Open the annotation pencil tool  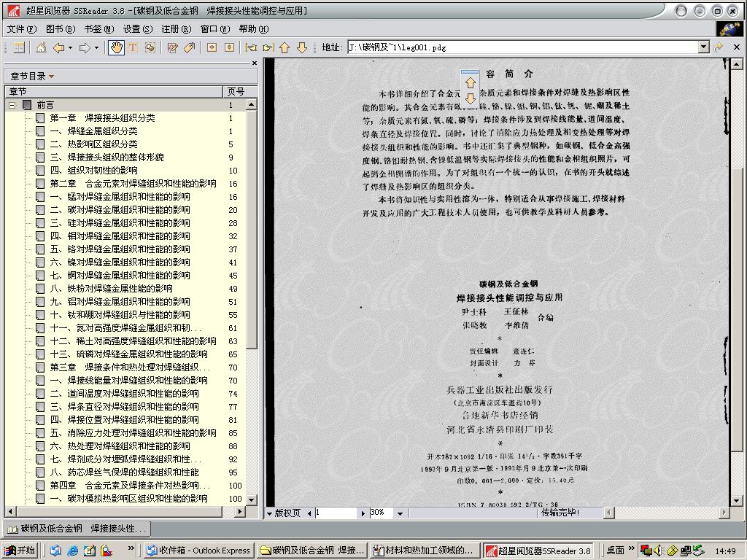172,47
